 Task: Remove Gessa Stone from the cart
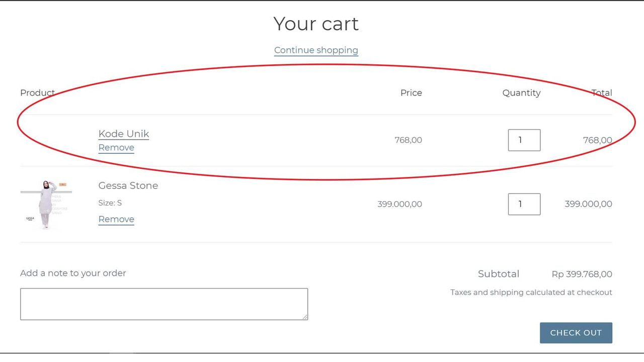click(116, 219)
